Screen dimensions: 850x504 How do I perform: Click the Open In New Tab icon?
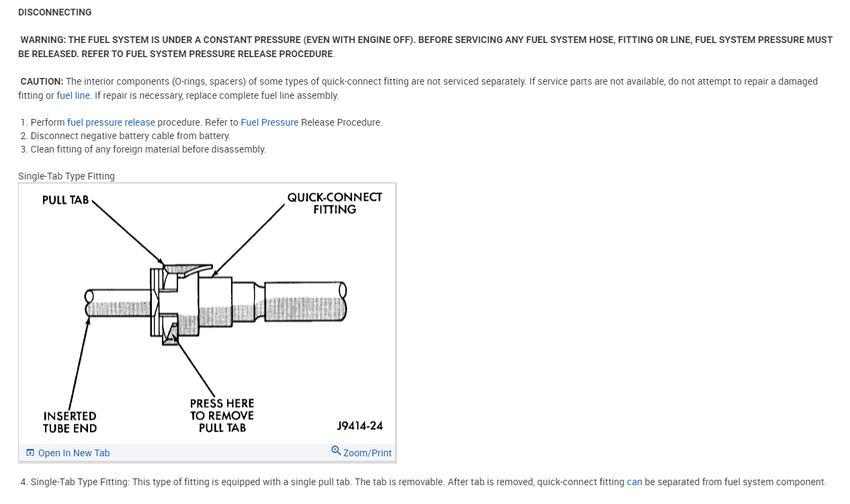coord(30,452)
